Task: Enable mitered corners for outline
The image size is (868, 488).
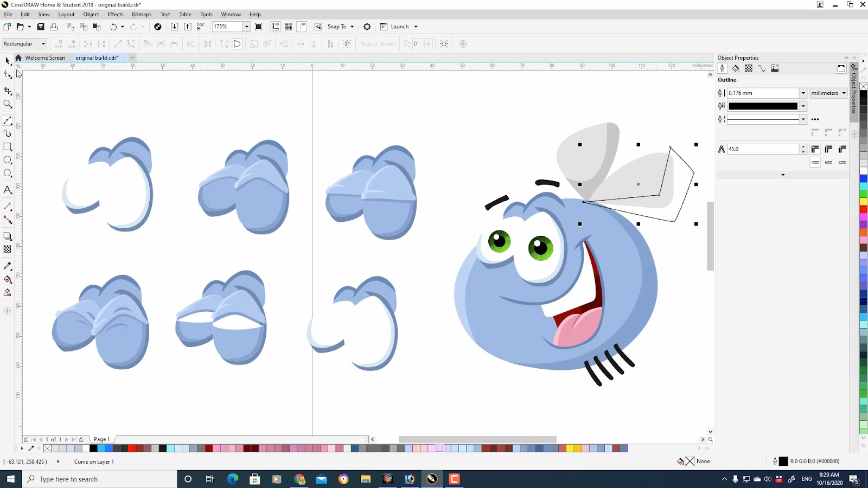Action: tap(815, 149)
